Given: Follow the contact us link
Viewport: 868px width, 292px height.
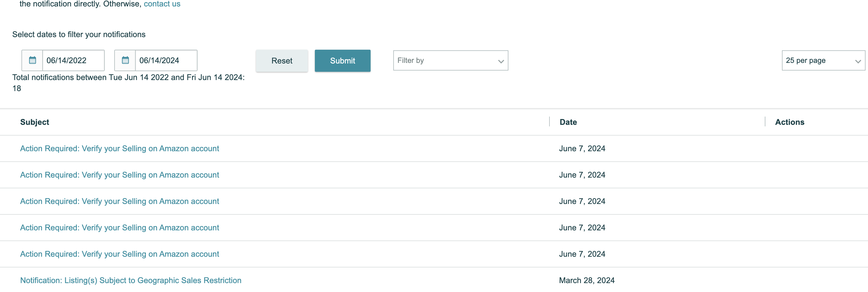Looking at the screenshot, I should pos(162,4).
